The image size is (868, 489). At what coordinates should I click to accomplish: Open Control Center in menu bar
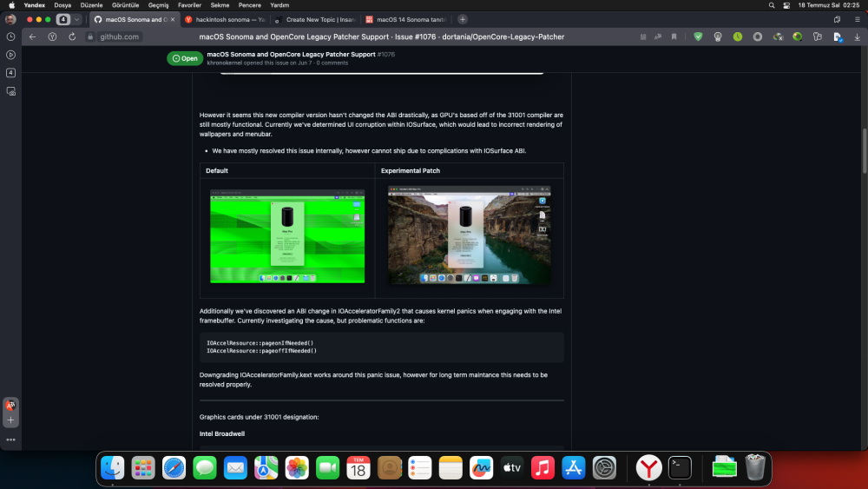point(786,5)
